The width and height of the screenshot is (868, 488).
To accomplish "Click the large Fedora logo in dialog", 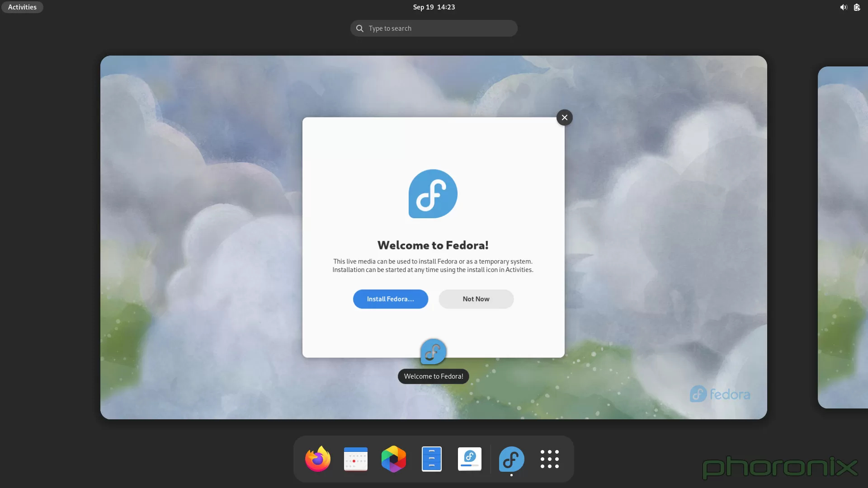I will coord(433,194).
